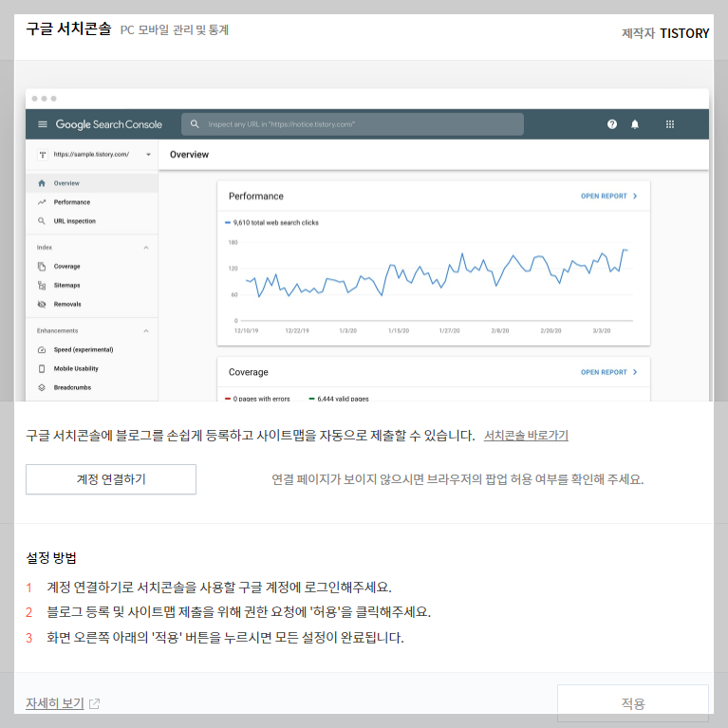This screenshot has width=728, height=728.
Task: Click the external-link icon beside 자세히 보기
Action: 94,704
